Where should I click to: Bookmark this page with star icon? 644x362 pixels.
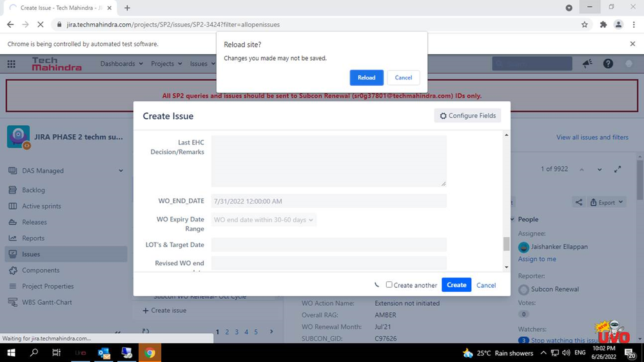pos(585,25)
